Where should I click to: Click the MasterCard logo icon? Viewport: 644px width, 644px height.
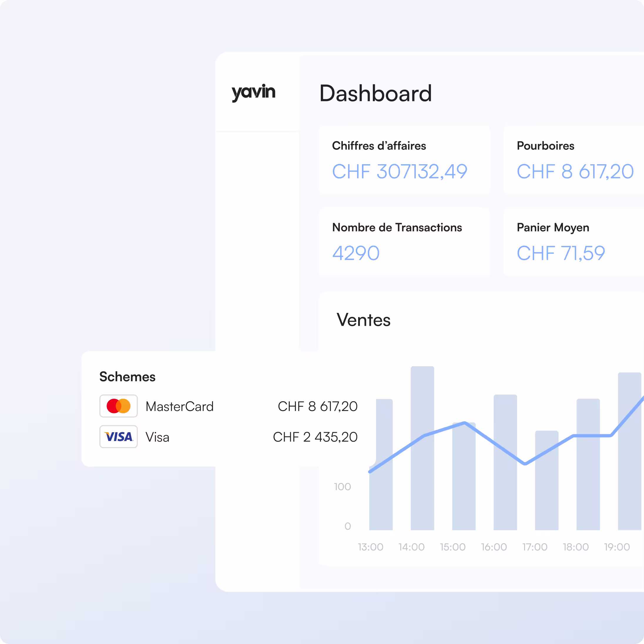[x=118, y=406]
